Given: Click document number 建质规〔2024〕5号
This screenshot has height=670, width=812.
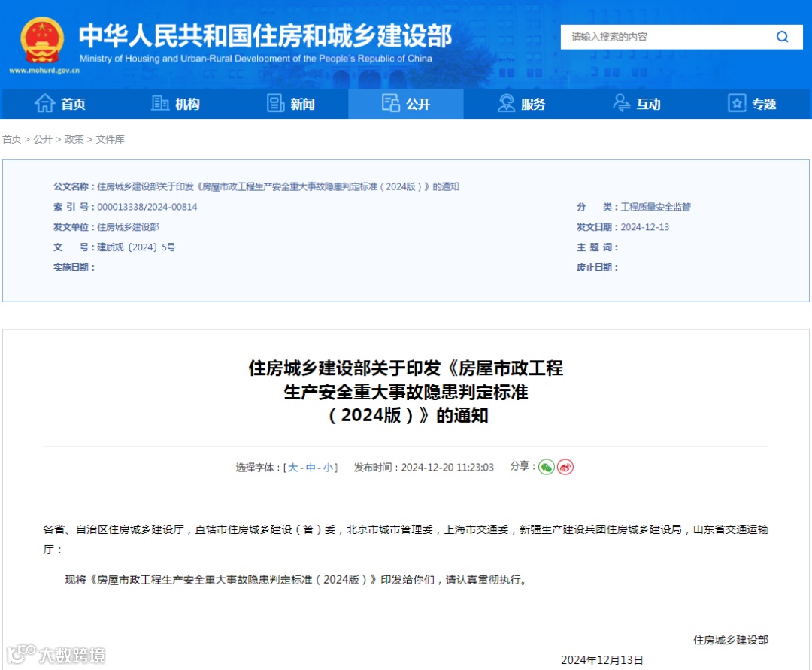Looking at the screenshot, I should pos(136,247).
